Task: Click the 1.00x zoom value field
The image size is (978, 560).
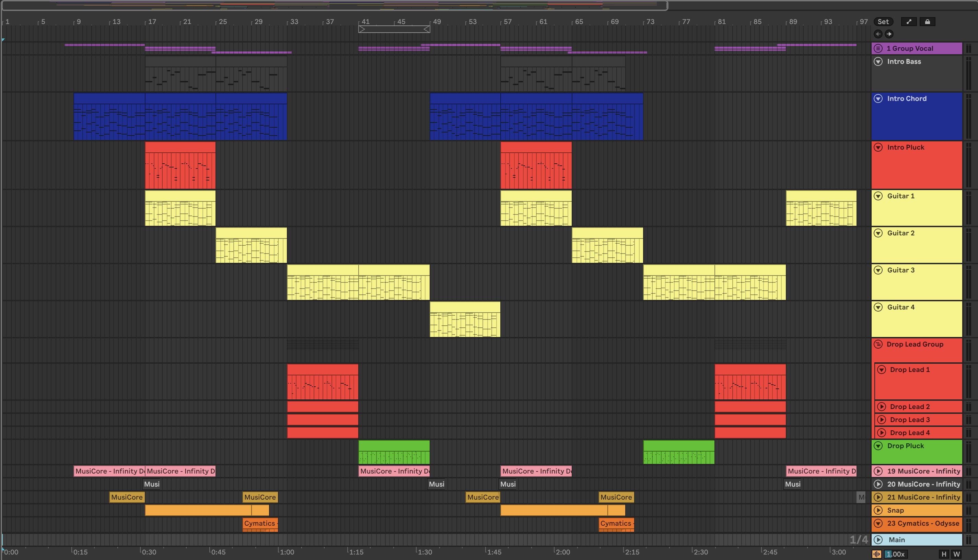Action: (896, 554)
